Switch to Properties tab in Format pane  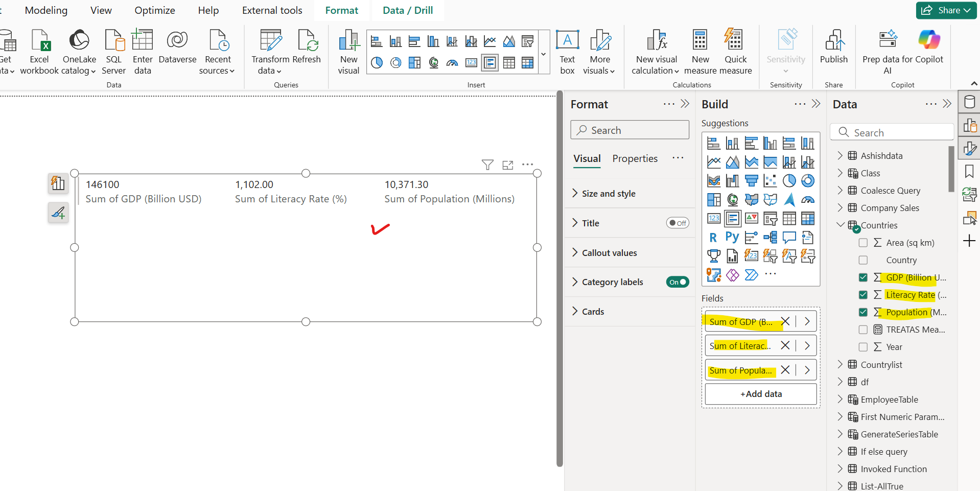(635, 159)
